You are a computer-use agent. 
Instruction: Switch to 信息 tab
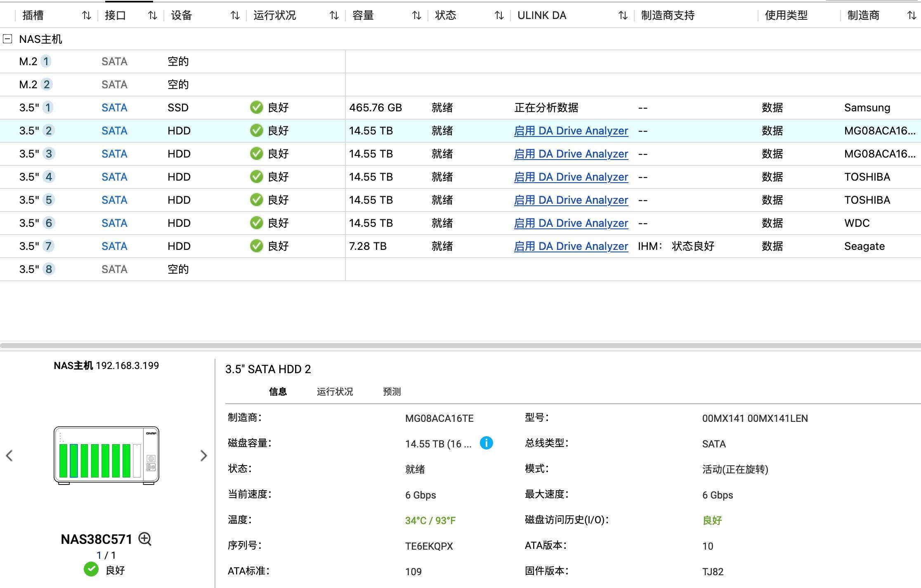tap(278, 392)
